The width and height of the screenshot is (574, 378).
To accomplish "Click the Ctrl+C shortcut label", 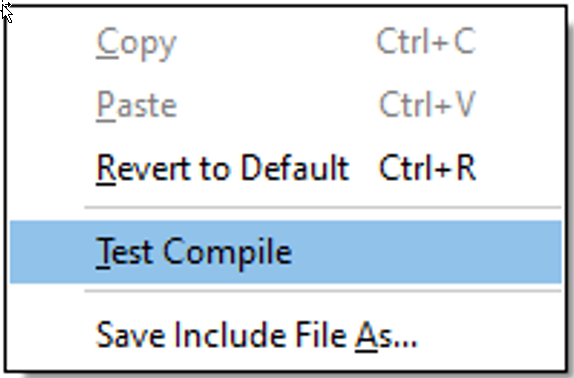I will pos(426,42).
